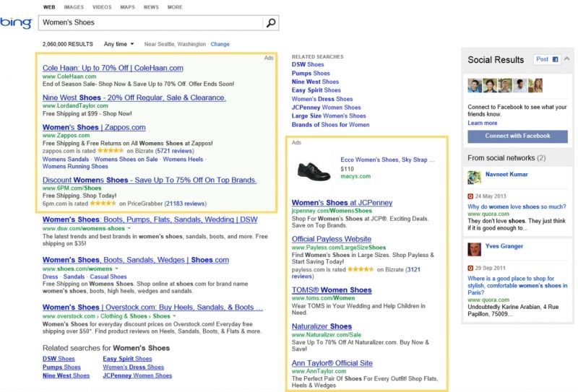Screen dimensions: 578x392
Task: Open Ann Taylor Official Site ad
Action: [332, 363]
